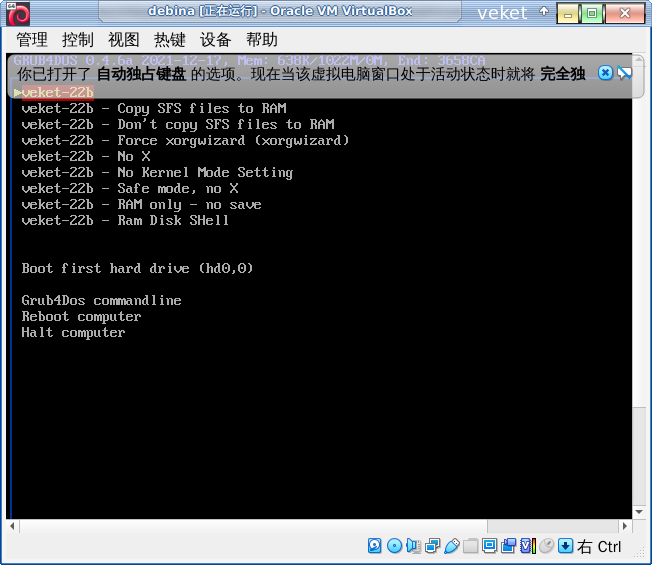652x565 pixels.
Task: Open the 设备 menu
Action: pos(215,40)
